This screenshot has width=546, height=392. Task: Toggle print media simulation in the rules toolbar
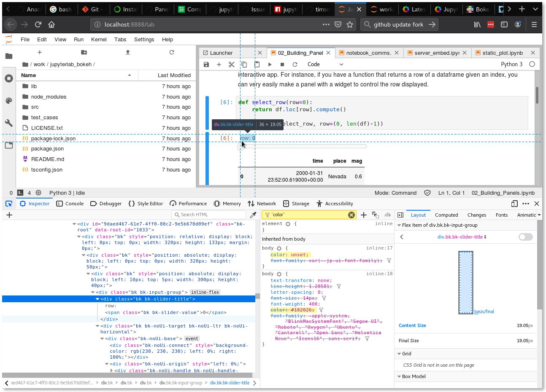tap(376, 215)
